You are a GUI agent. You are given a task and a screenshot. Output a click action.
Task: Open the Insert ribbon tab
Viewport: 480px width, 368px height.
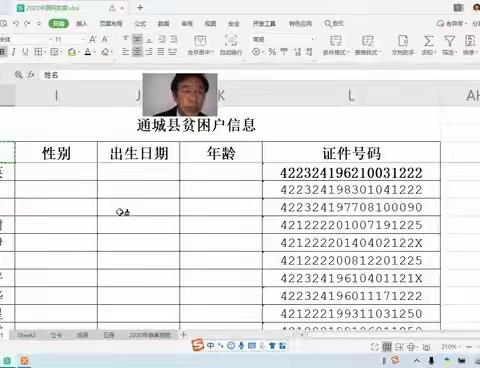82,24
